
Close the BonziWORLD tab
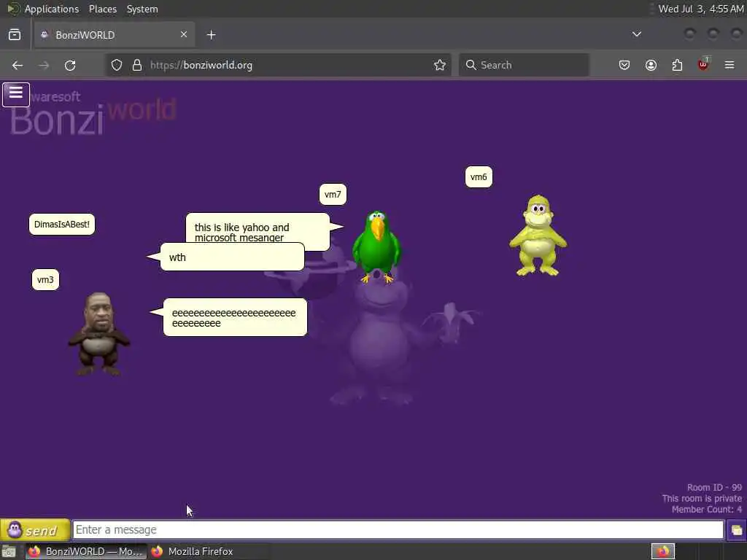[184, 34]
